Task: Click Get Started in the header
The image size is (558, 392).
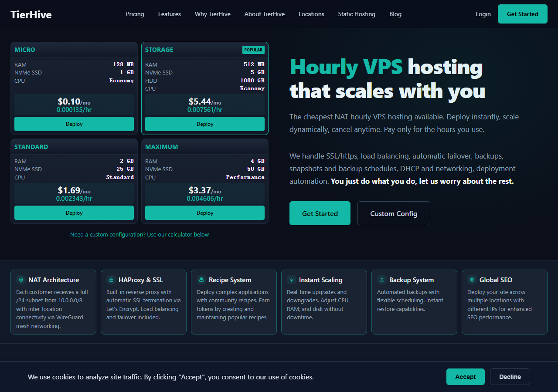Action: [x=522, y=14]
